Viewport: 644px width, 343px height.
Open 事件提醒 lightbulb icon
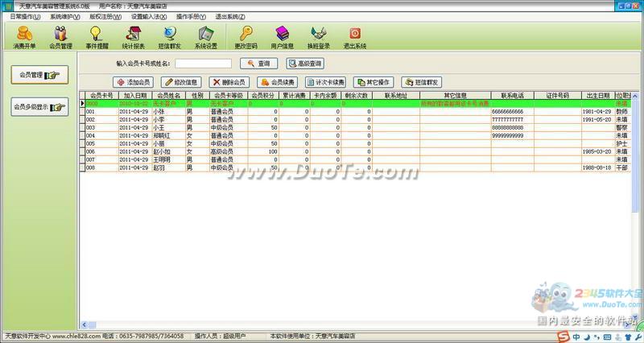(97, 36)
